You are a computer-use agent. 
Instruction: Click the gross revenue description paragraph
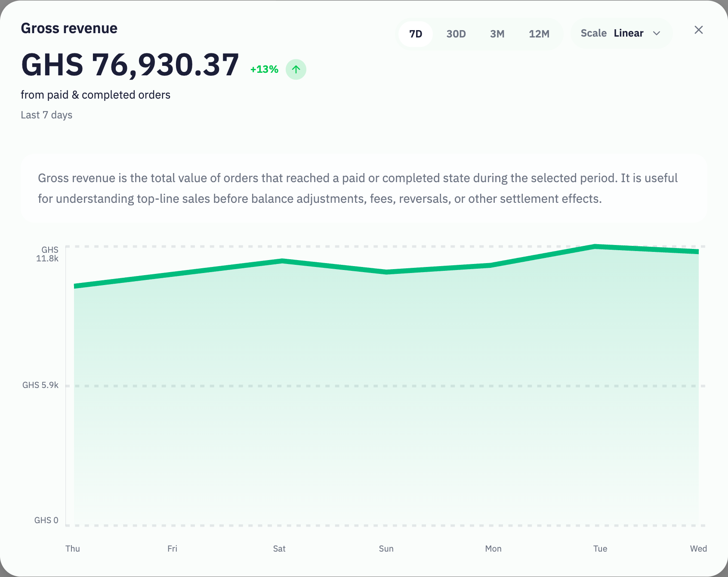tap(358, 188)
